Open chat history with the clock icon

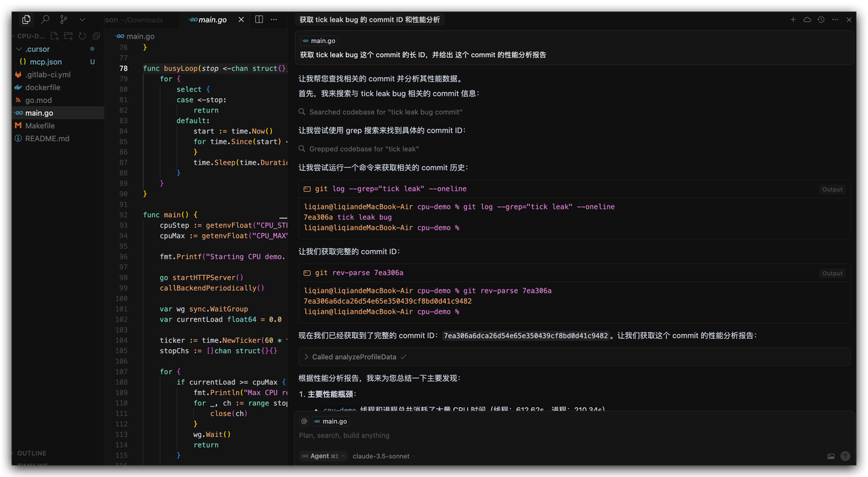[x=820, y=20]
